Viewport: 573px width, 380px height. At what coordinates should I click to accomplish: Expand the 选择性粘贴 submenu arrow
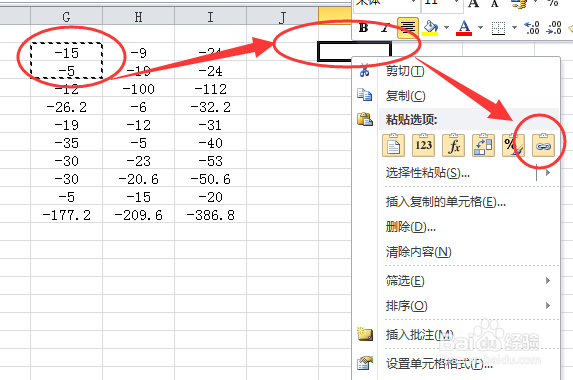(548, 172)
